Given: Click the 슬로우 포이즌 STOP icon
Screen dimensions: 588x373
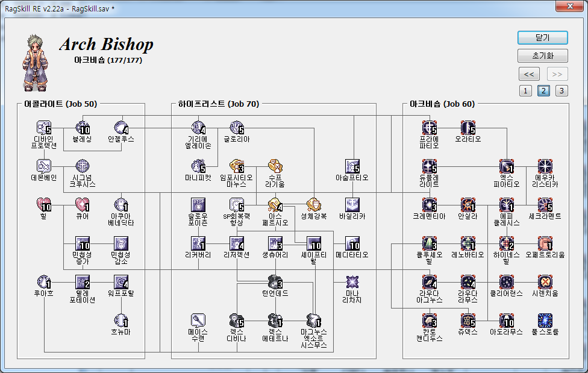Looking at the screenshot, I should (198, 205).
